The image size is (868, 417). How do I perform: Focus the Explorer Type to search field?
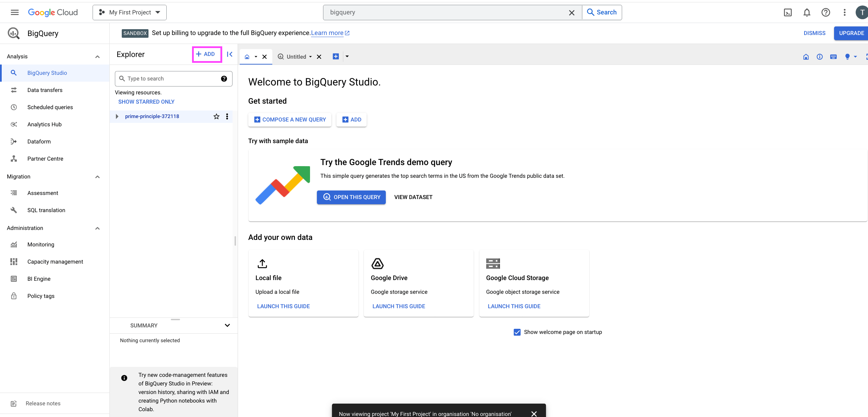point(174,79)
